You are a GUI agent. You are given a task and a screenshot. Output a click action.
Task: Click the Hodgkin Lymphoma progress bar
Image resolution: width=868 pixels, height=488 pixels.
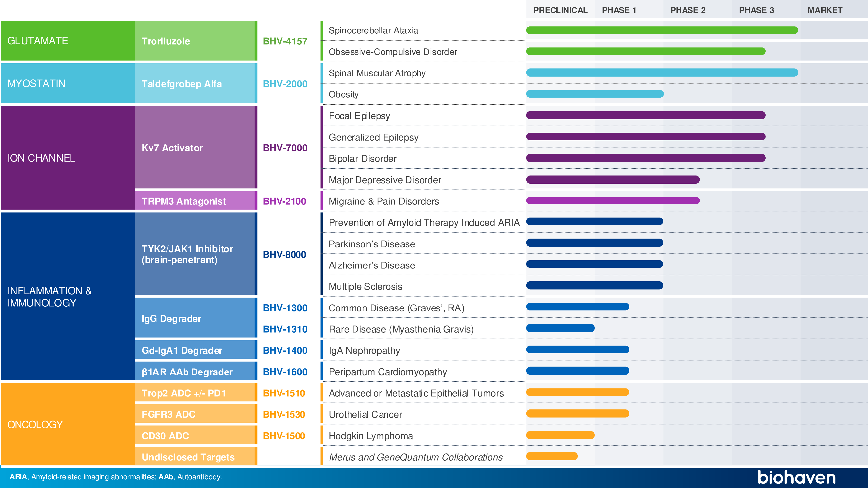point(560,435)
